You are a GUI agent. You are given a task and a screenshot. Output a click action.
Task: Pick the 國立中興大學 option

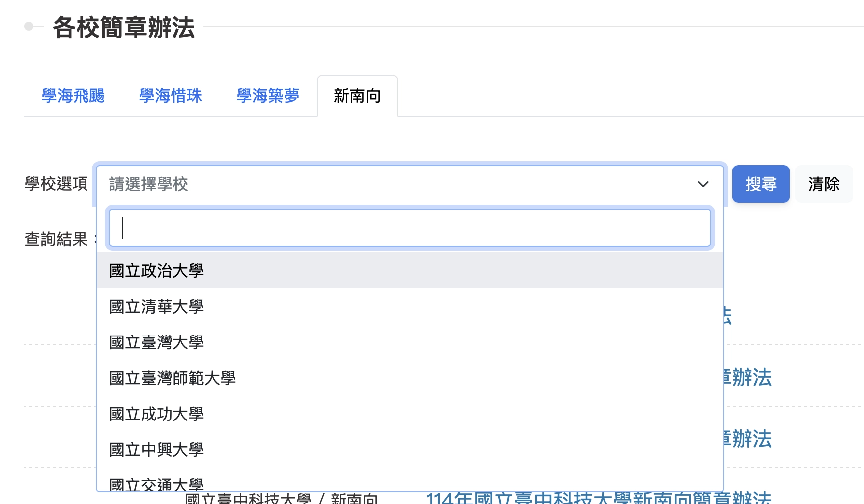point(157,450)
